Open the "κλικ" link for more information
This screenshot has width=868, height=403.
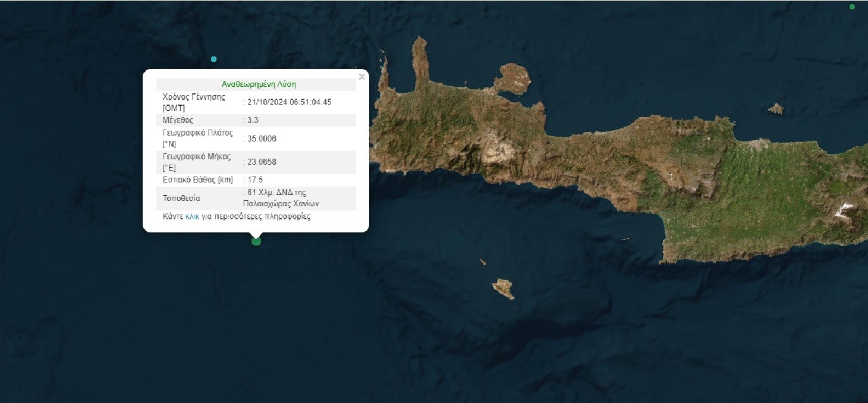pos(193,217)
